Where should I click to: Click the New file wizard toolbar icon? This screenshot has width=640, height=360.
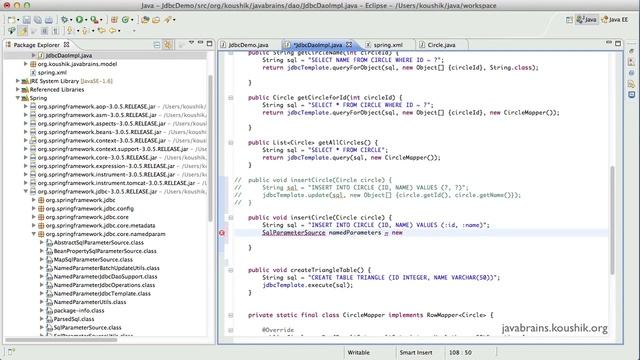point(11,20)
